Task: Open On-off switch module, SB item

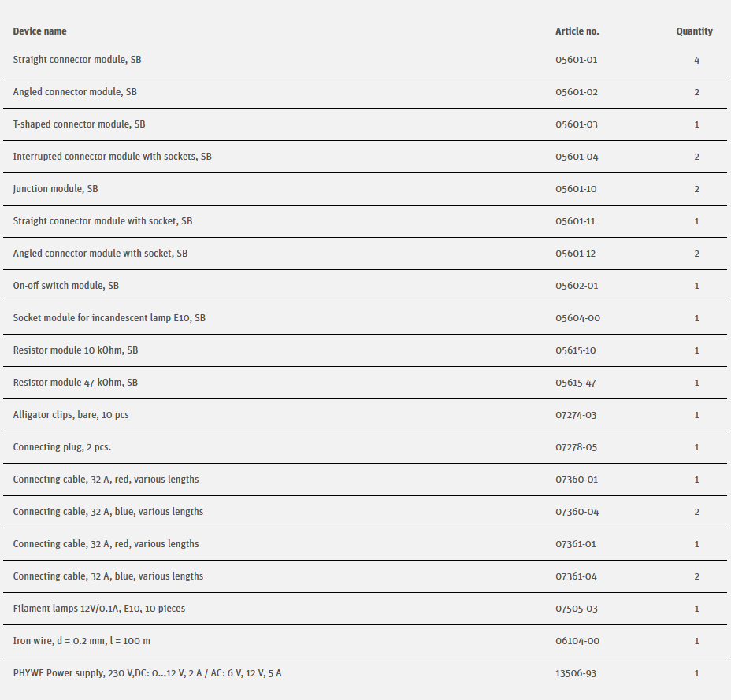Action: [x=66, y=286]
